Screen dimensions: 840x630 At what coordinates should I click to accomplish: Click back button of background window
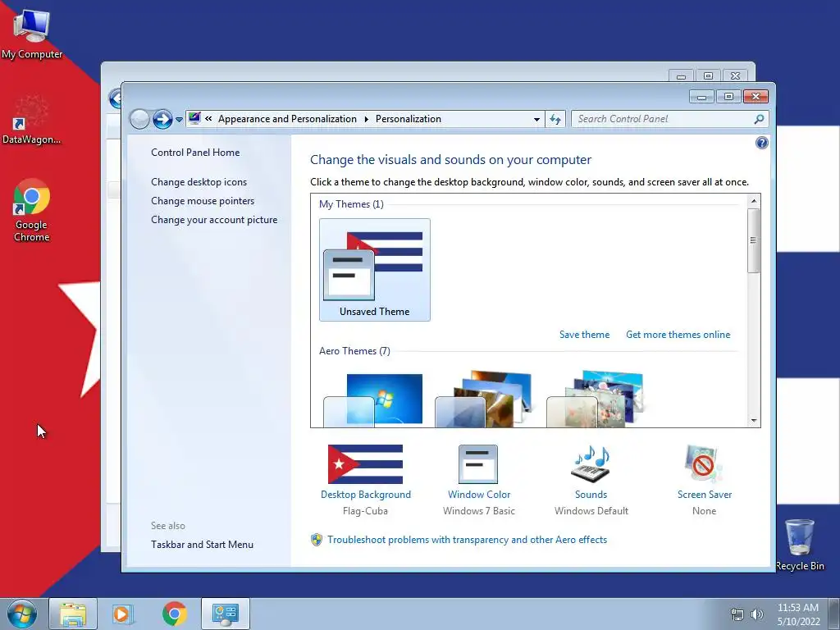[115, 98]
